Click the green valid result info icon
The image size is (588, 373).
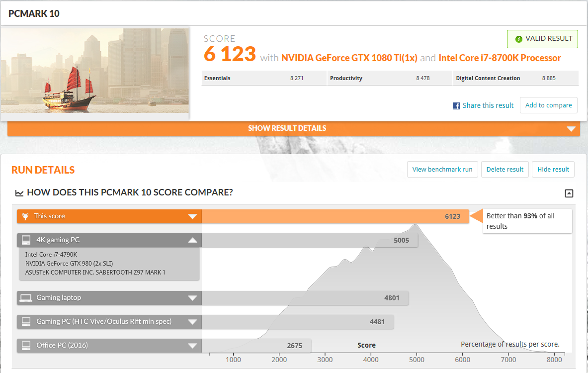pos(518,39)
